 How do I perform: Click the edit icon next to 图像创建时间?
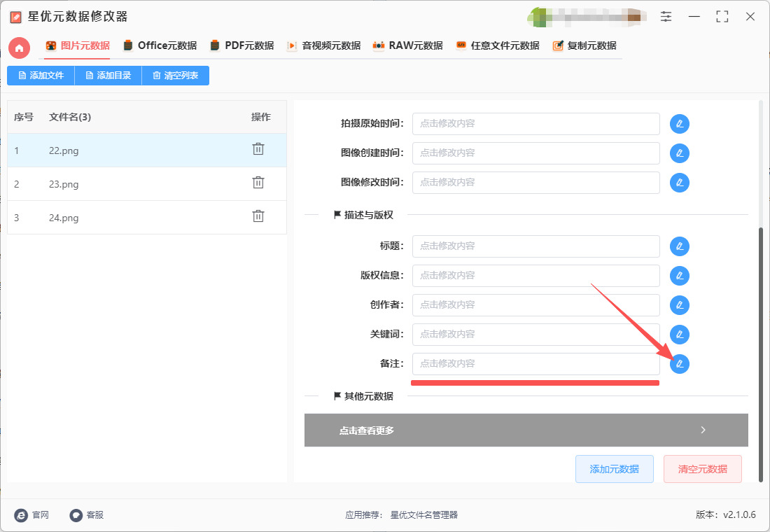click(680, 153)
